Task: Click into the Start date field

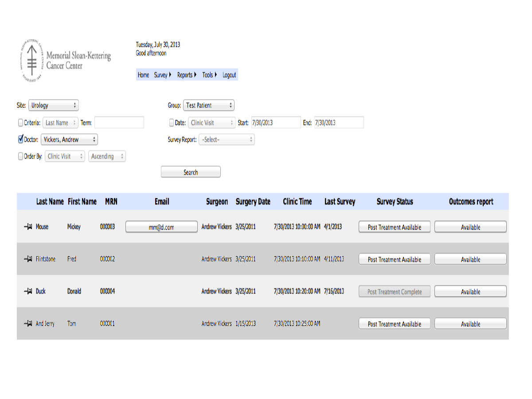Action: [x=275, y=123]
